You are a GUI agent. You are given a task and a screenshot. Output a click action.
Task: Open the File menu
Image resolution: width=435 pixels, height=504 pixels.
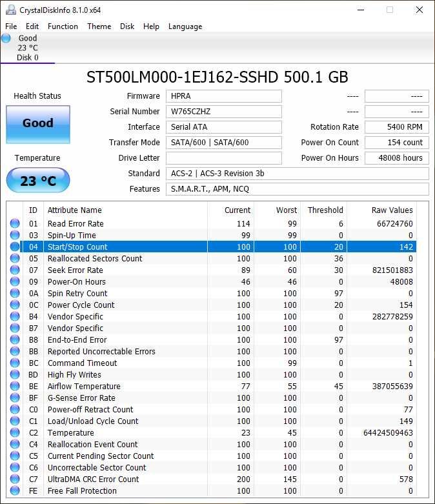pos(11,26)
